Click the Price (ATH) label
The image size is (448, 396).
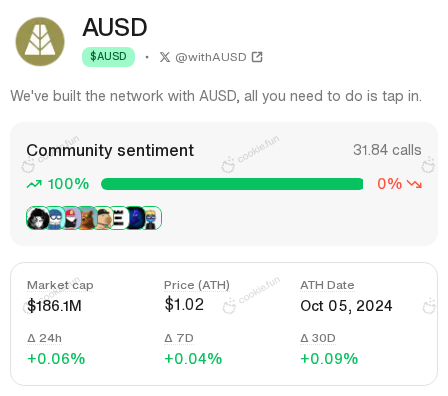[x=197, y=285]
